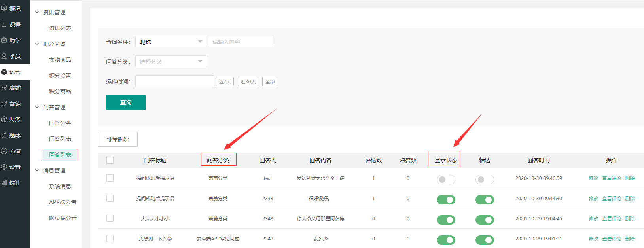This screenshot has width=644, height=248.
Task: Open the 设置 settings gear icon
Action: tap(4, 167)
